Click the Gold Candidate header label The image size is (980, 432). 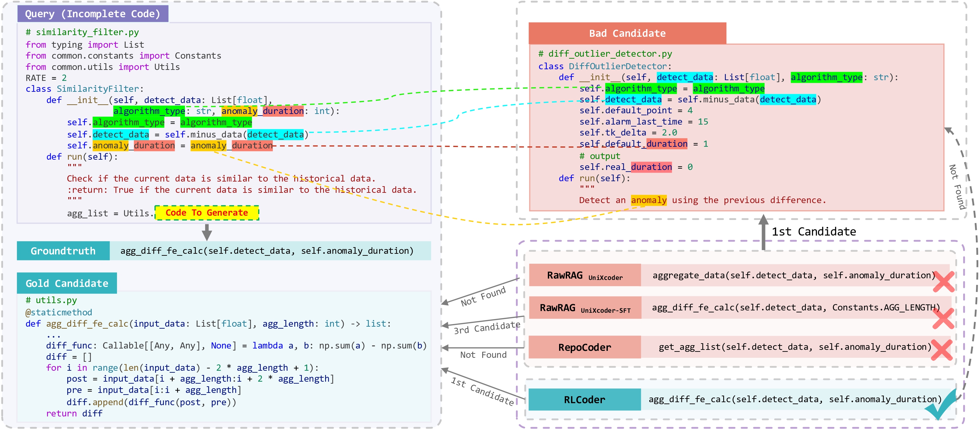coord(67,283)
